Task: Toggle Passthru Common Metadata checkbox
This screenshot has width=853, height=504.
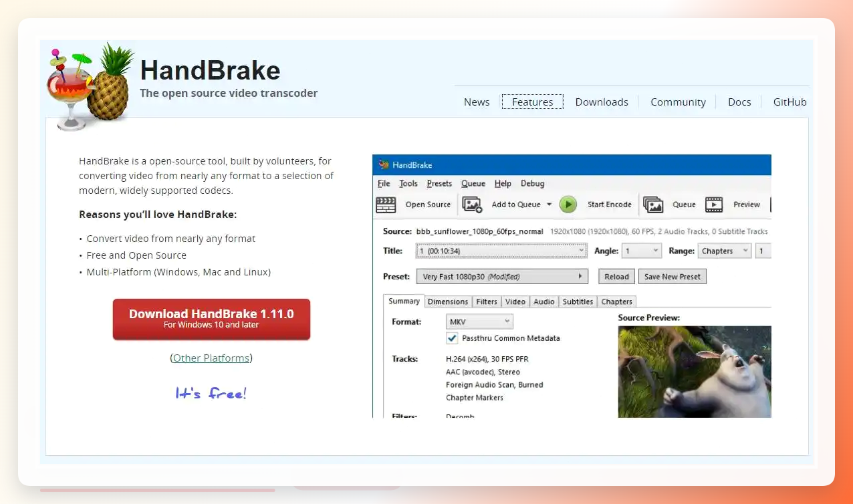Action: pyautogui.click(x=452, y=338)
